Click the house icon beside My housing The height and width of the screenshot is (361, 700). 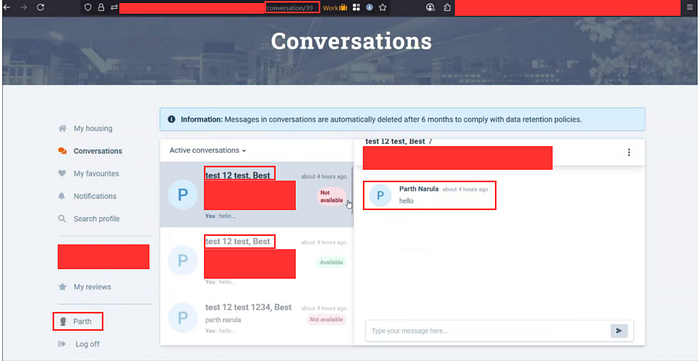[62, 129]
